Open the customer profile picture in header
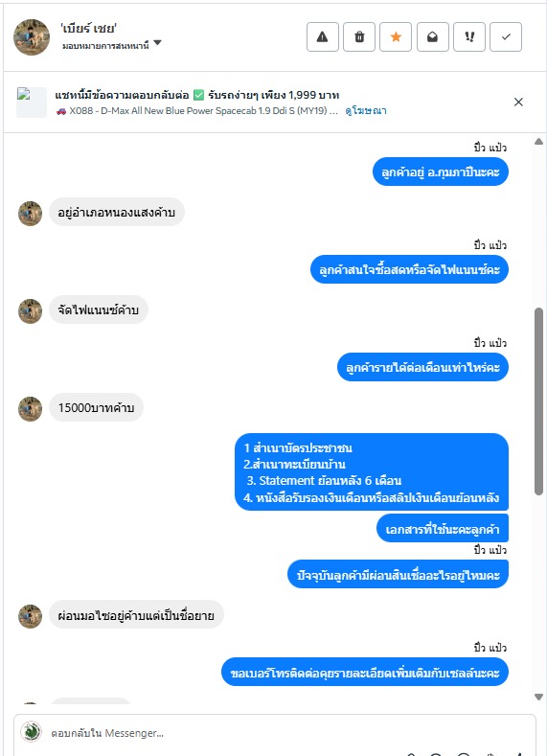547x756 pixels. click(32, 37)
